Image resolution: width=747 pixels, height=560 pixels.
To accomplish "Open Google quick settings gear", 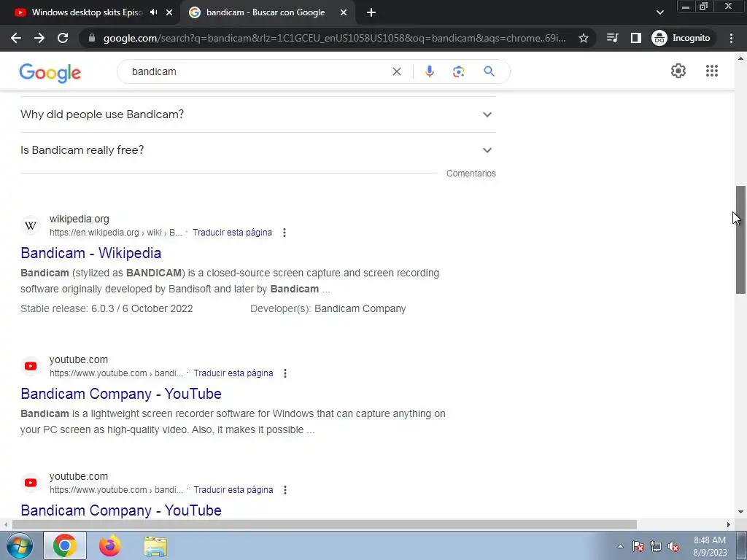I will [678, 71].
